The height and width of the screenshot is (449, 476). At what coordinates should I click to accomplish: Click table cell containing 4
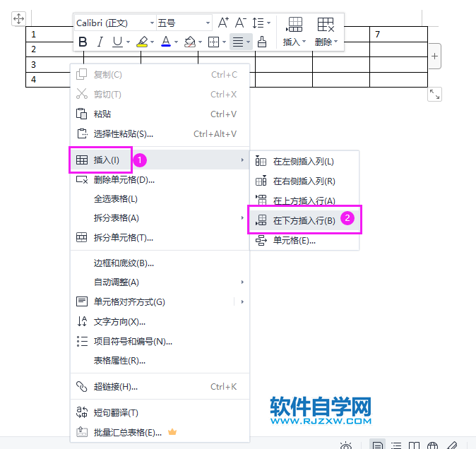point(48,80)
